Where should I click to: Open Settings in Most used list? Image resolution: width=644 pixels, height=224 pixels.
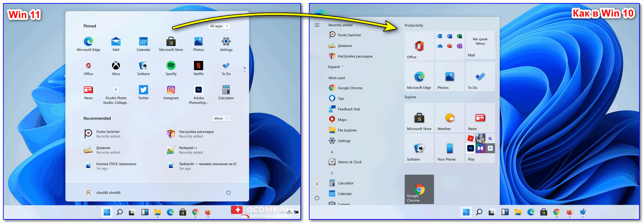[340, 141]
